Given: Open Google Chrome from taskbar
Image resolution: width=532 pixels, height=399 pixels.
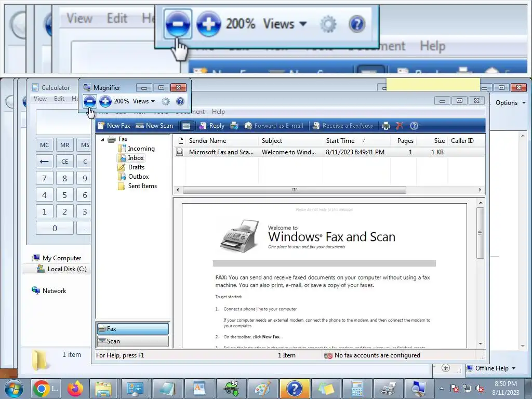Looking at the screenshot, I should (46, 389).
